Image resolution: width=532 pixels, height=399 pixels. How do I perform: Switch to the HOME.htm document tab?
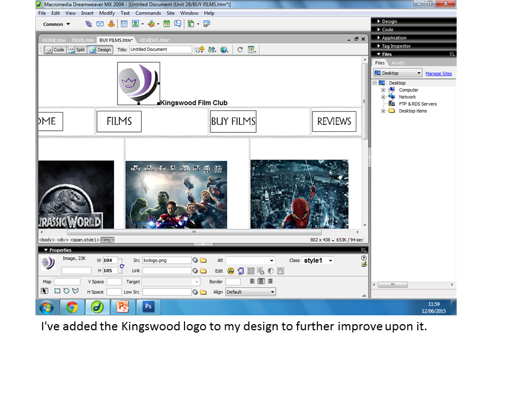[54, 40]
